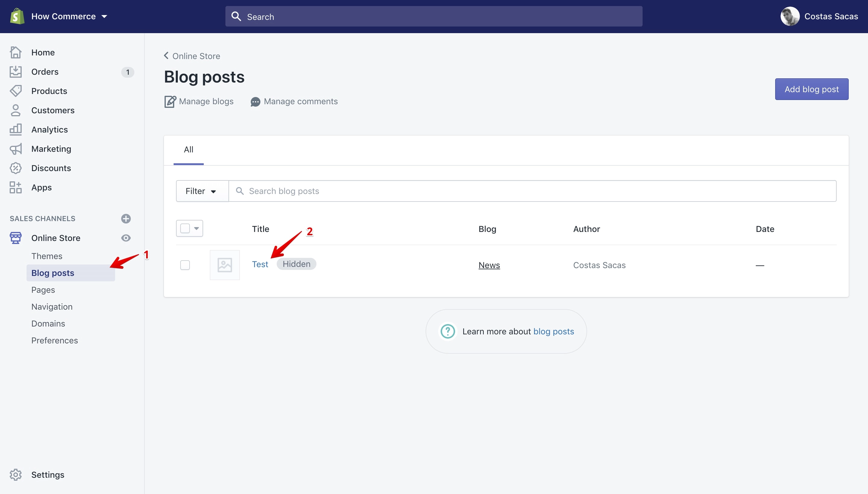Click the Orders inbox icon
The width and height of the screenshot is (868, 494).
(x=16, y=72)
